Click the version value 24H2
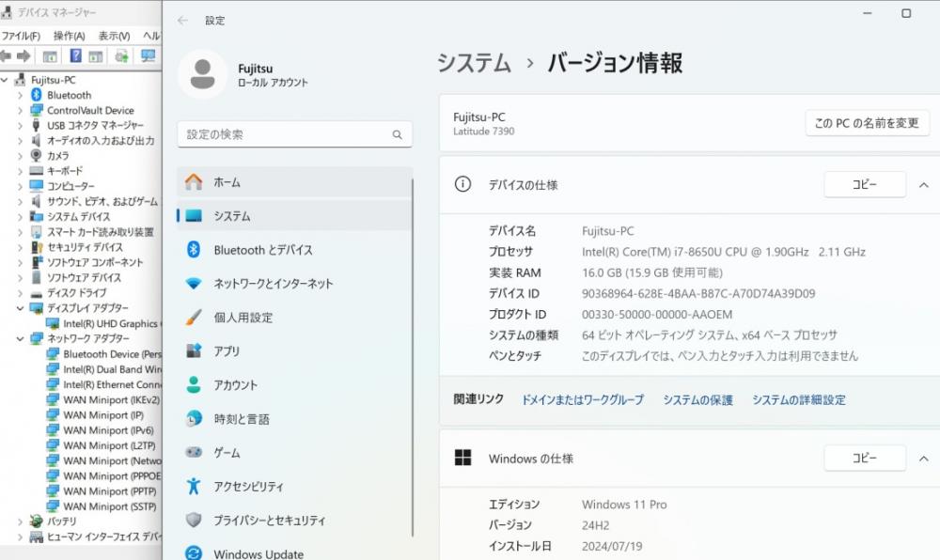The image size is (940, 560). click(x=595, y=525)
